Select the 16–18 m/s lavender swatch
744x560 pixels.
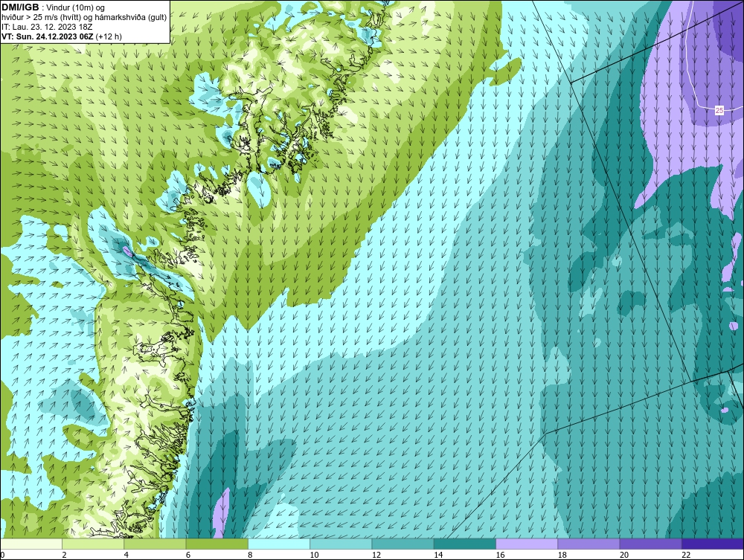tap(527, 544)
